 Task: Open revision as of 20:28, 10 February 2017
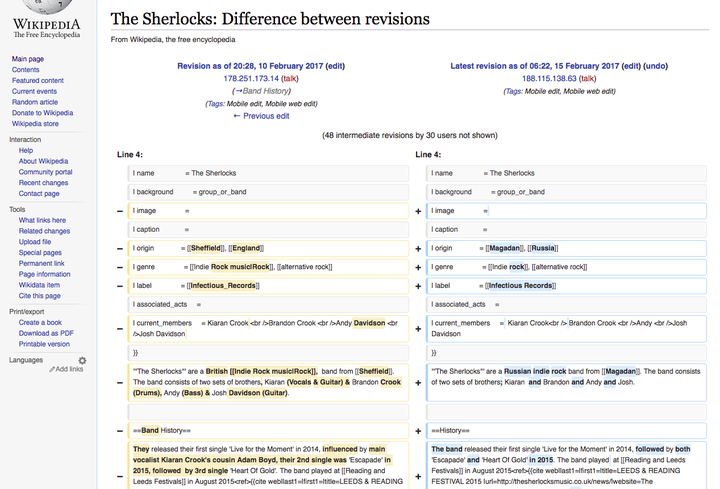click(250, 66)
